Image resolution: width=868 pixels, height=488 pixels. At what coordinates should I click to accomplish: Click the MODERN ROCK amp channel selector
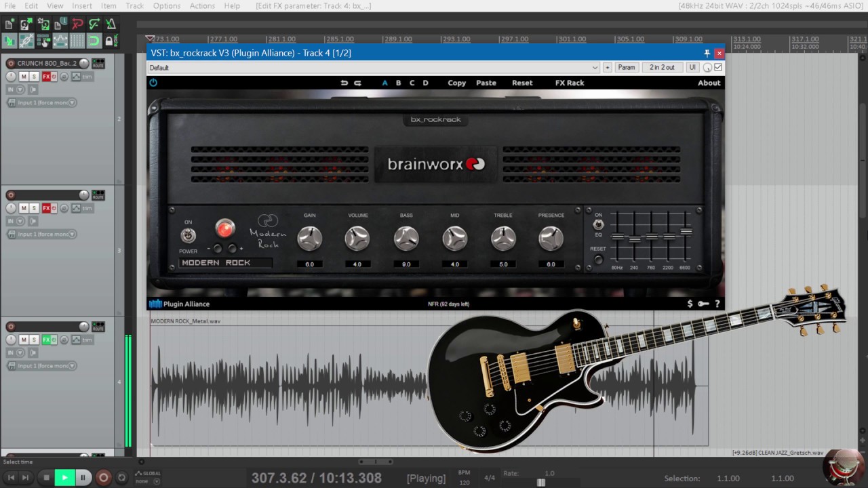pos(226,263)
